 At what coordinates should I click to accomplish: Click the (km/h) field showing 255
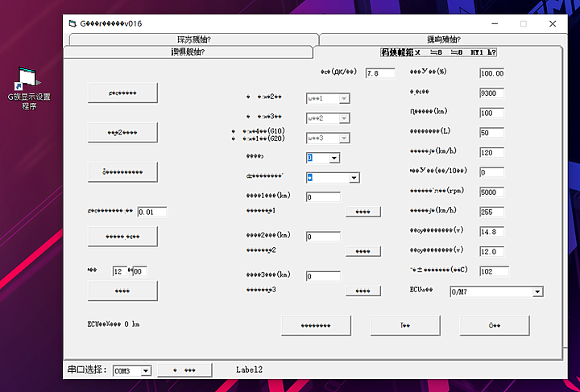tap(492, 212)
